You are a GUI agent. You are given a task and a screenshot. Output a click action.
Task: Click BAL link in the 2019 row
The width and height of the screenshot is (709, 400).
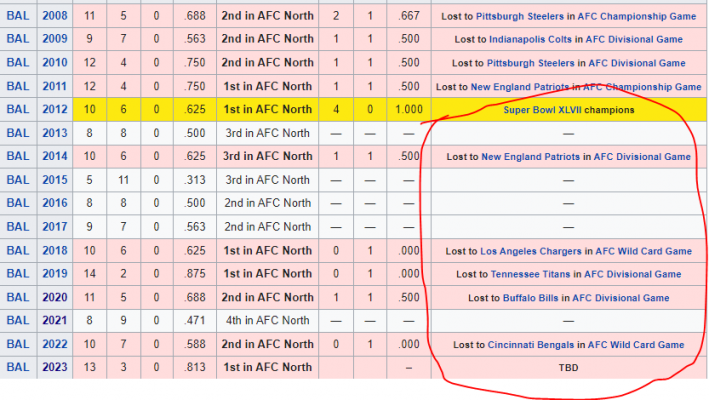tap(18, 273)
